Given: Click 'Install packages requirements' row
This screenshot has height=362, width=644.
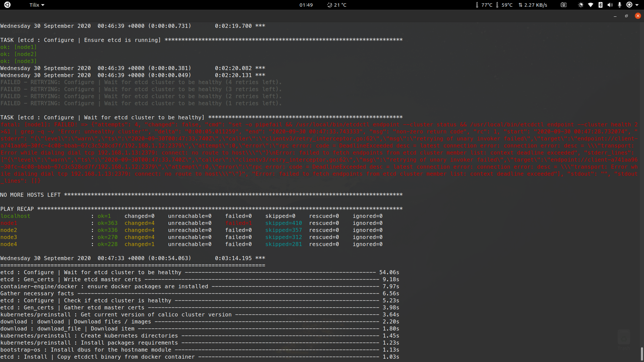Looking at the screenshot, I should pyautogui.click(x=200, y=343).
